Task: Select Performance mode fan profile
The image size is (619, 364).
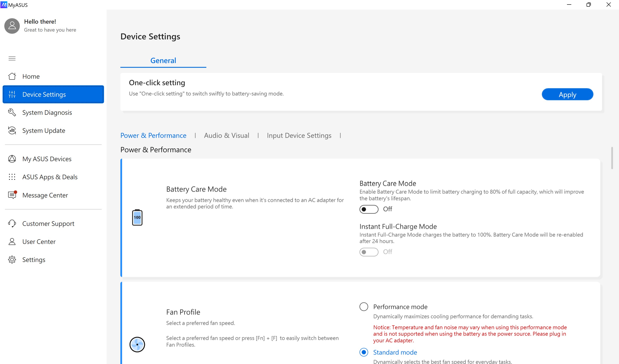Action: coord(364,307)
